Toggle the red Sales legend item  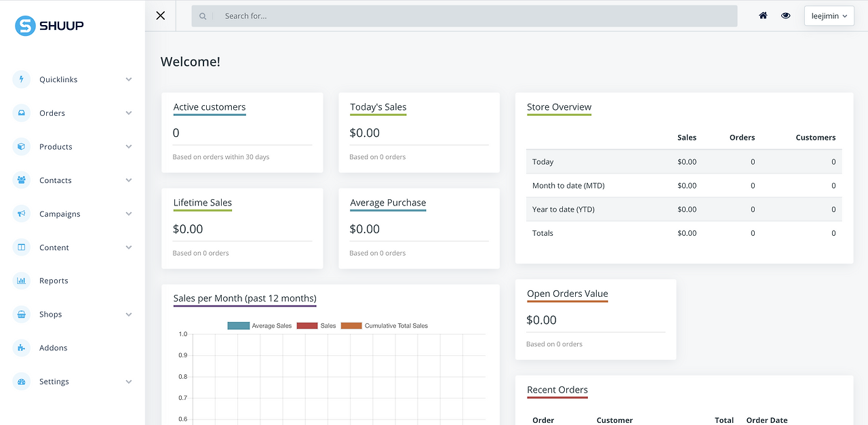(316, 326)
